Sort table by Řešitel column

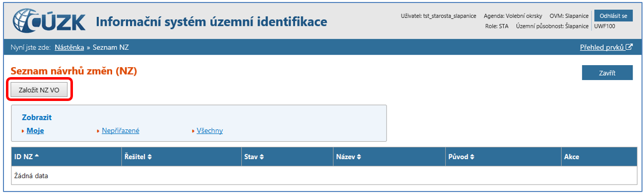pyautogui.click(x=137, y=157)
